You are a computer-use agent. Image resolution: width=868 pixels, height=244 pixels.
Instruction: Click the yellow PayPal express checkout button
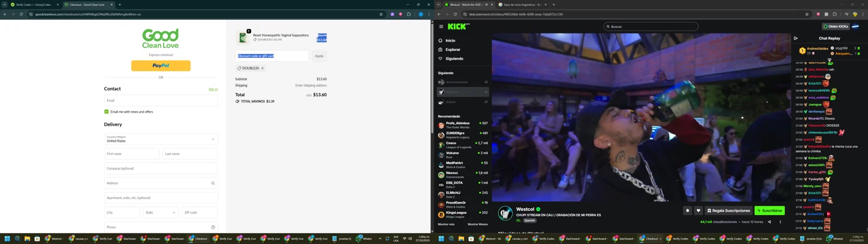pyautogui.click(x=161, y=65)
